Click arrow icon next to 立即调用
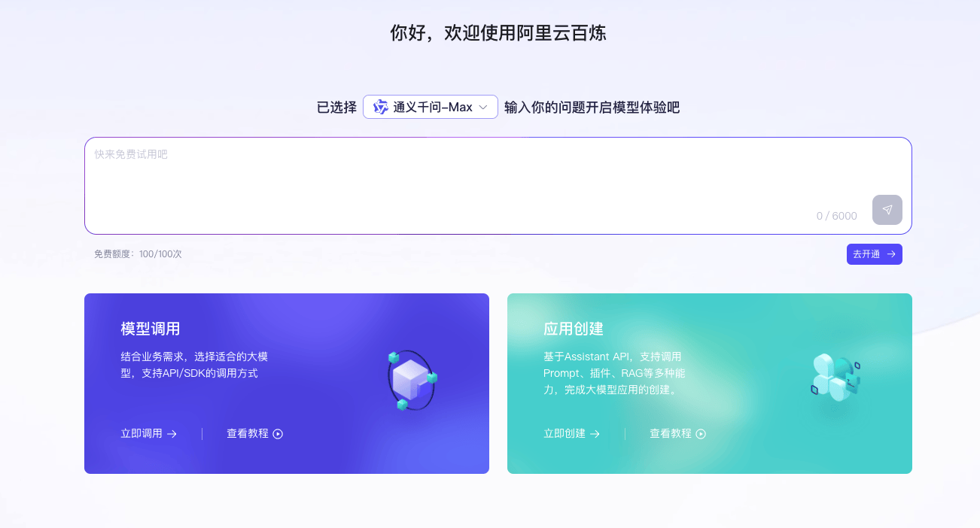 point(172,434)
